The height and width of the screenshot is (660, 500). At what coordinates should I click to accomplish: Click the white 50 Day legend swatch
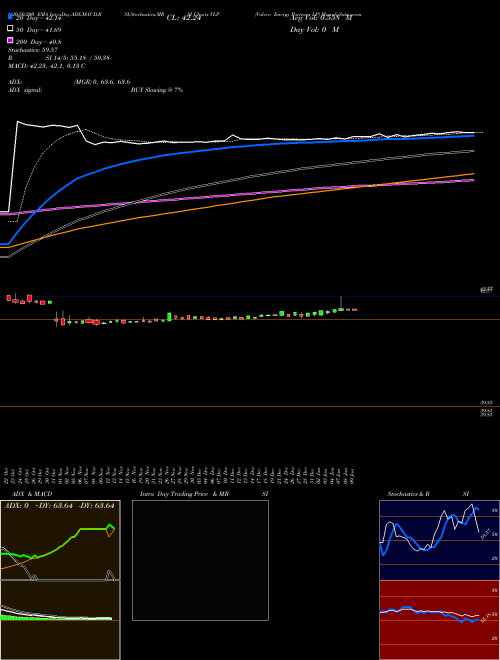(11, 28)
